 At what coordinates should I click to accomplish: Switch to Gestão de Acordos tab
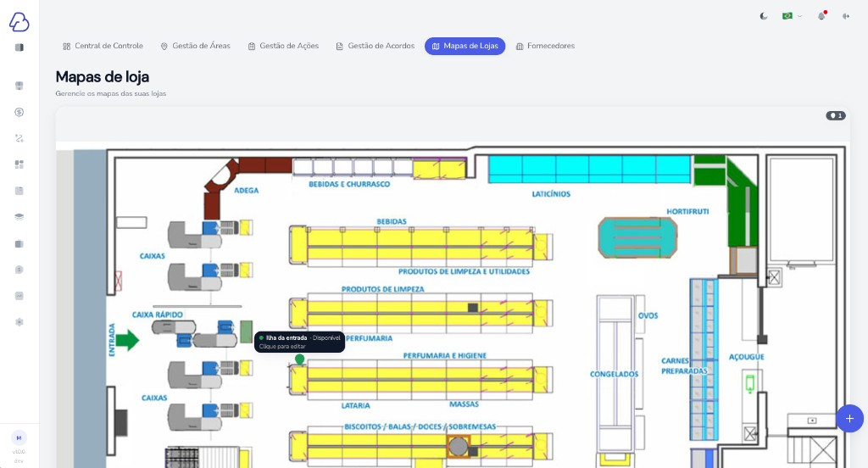376,46
